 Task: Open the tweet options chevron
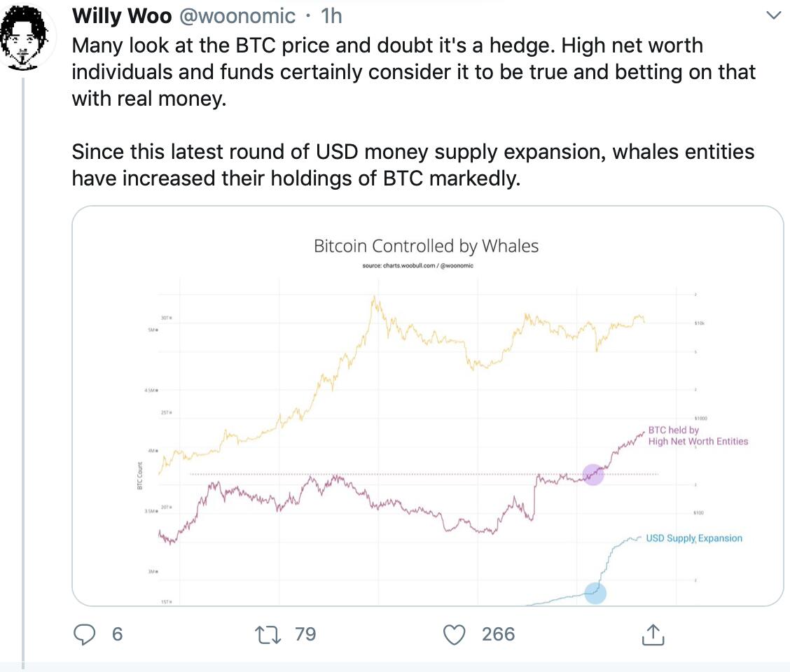click(x=773, y=15)
